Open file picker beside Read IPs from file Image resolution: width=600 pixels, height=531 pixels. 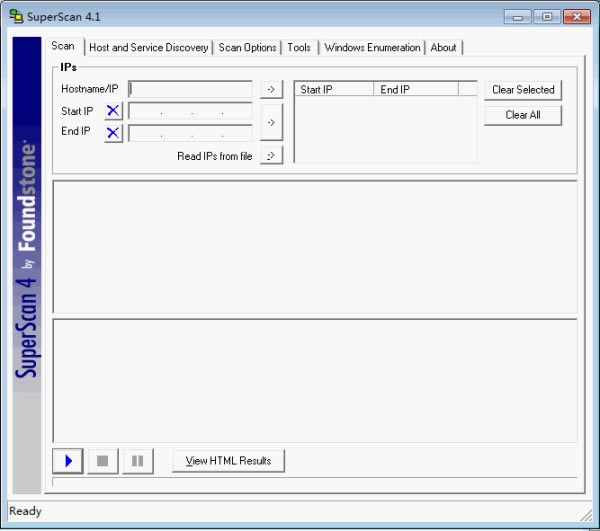coord(271,155)
